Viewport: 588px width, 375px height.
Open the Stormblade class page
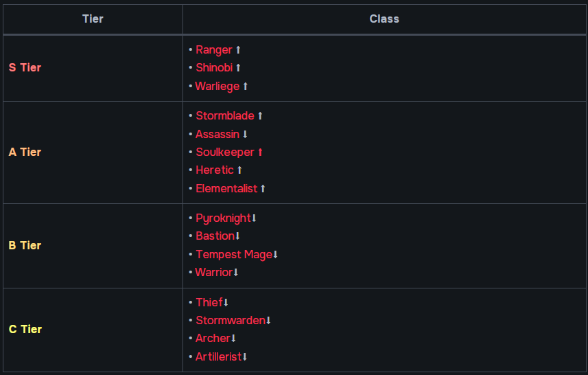225,115
